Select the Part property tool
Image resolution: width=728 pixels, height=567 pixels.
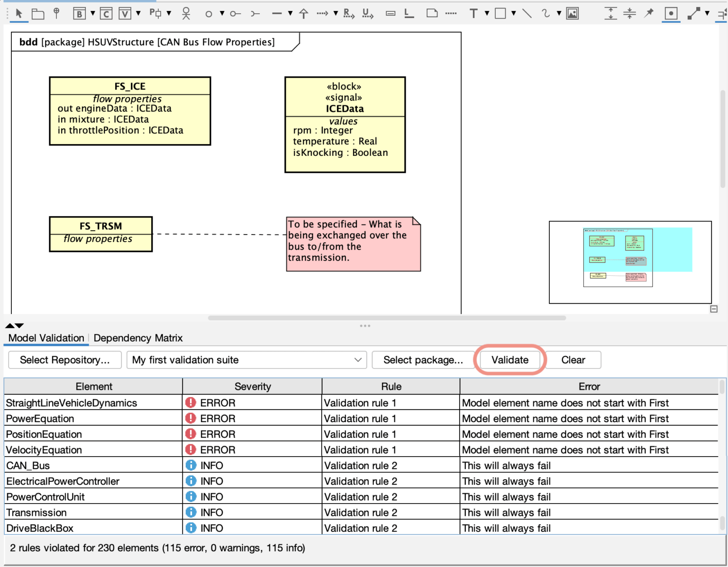[x=156, y=13]
